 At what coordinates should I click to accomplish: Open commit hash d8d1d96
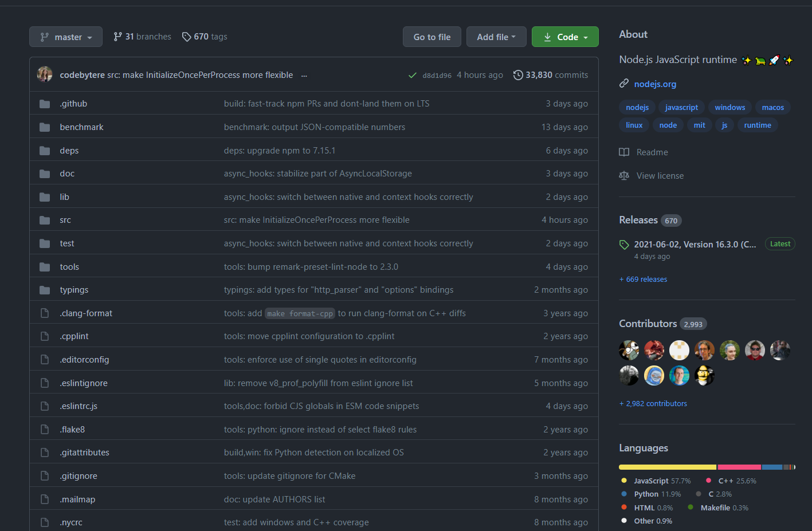click(437, 75)
